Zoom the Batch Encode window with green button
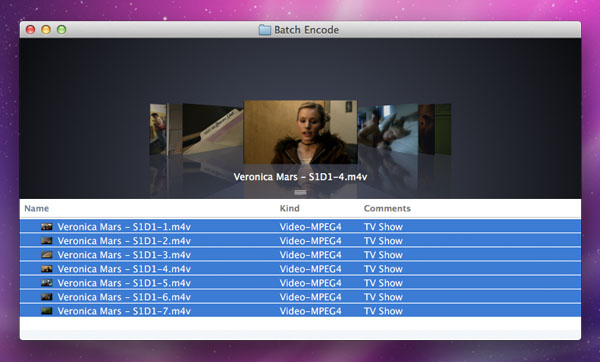Viewport: 600px width, 362px height. pyautogui.click(x=62, y=29)
